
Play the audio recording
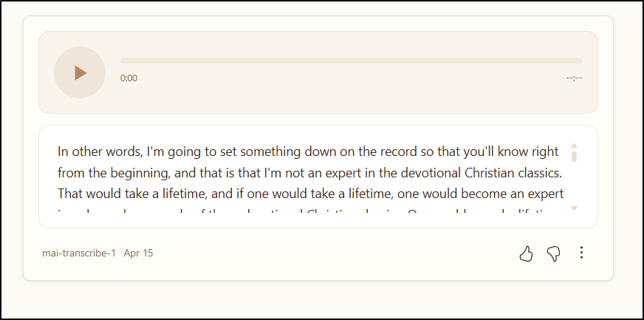click(x=80, y=72)
